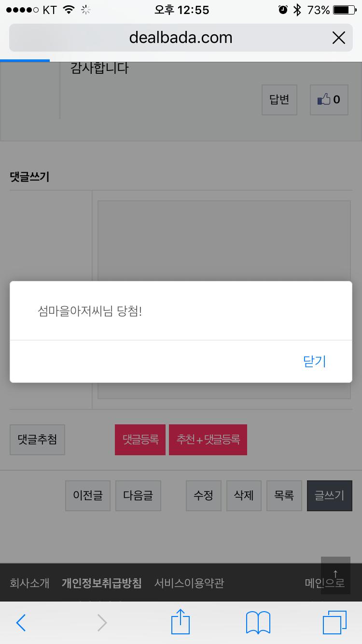Click the 삭제 delete button
Image resolution: width=362 pixels, height=644 pixels.
coord(244,495)
